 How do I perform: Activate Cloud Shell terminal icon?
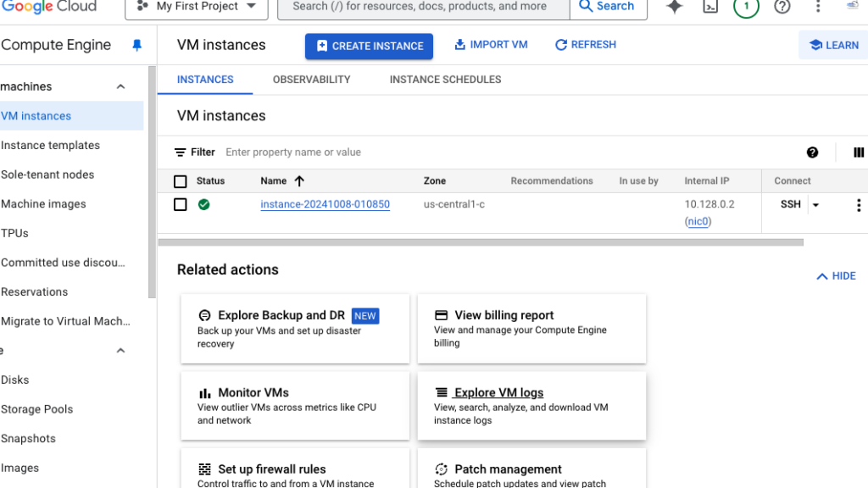[710, 7]
